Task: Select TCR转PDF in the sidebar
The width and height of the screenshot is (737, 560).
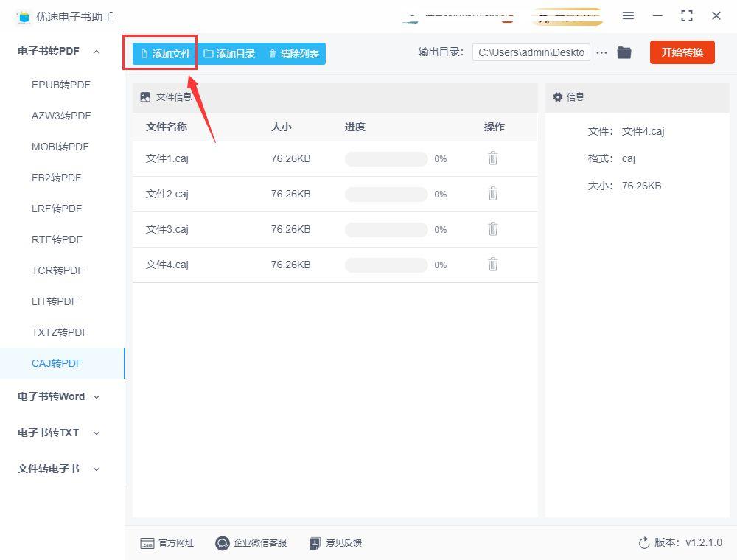Action: pyautogui.click(x=57, y=270)
